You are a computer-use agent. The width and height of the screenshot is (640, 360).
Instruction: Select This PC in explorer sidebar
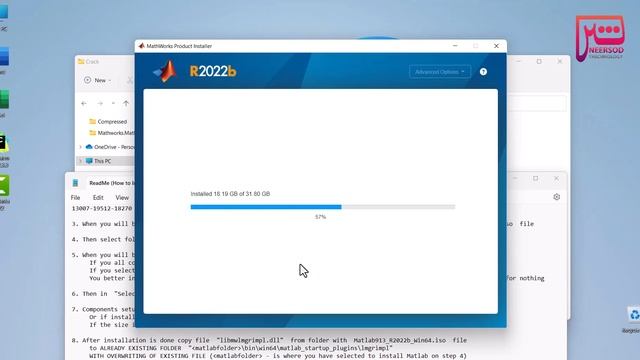[98, 161]
